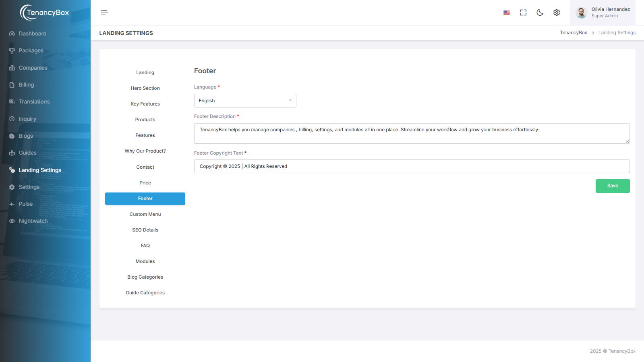
Task: Click the Inquiry question icon
Action: [x=12, y=119]
